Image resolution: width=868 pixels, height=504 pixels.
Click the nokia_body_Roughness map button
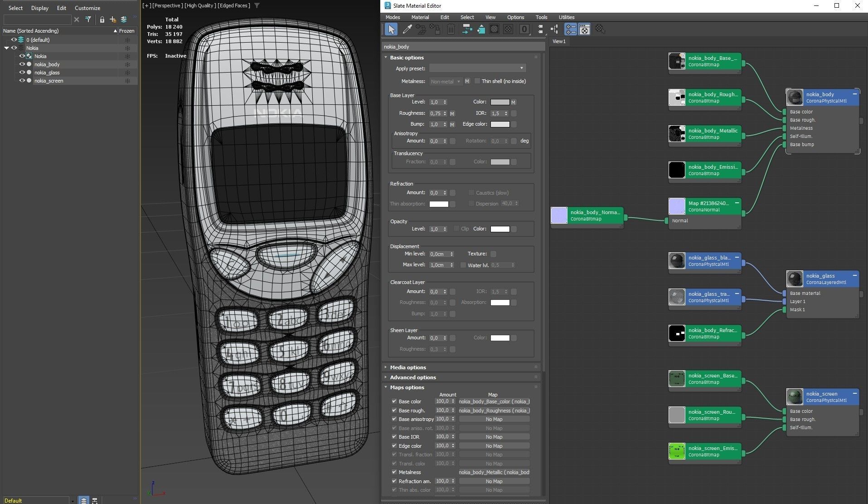(x=494, y=411)
